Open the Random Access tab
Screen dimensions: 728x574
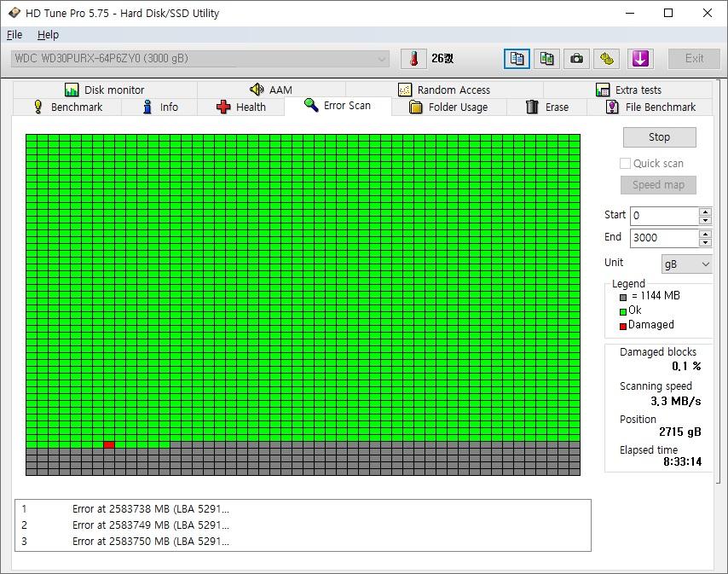[444, 90]
